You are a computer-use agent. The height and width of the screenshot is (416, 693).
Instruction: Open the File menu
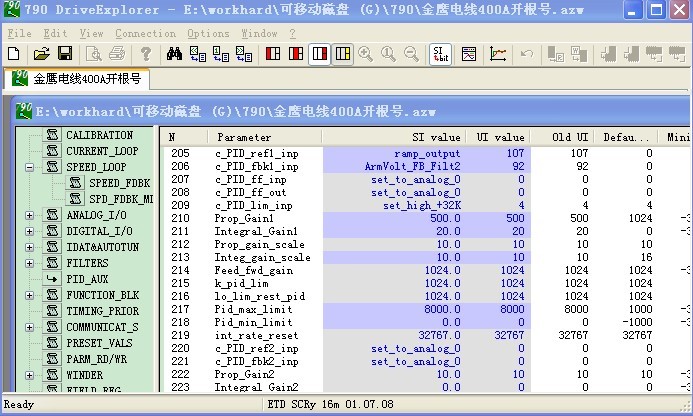point(19,34)
